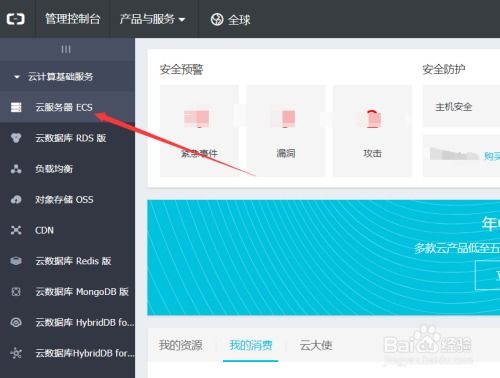Click the ECS server icon in sidebar
The width and height of the screenshot is (500, 378).
coord(16,107)
